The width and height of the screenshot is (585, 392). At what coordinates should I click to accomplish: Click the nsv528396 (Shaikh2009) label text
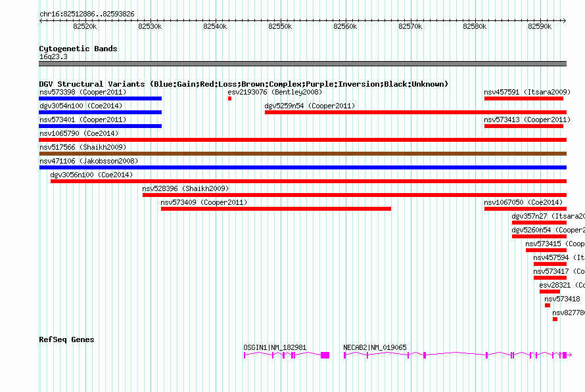185,188
